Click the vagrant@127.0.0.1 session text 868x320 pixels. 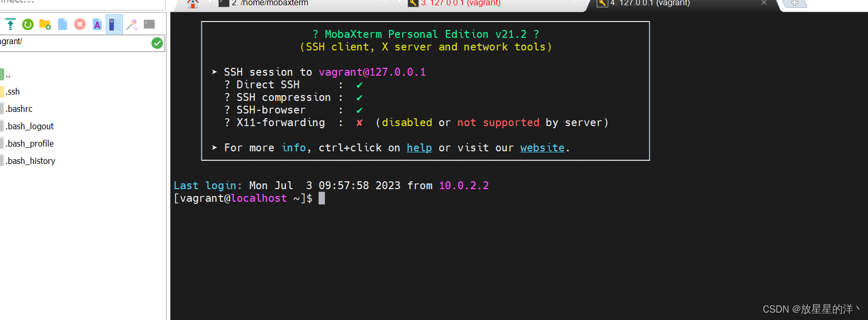372,72
